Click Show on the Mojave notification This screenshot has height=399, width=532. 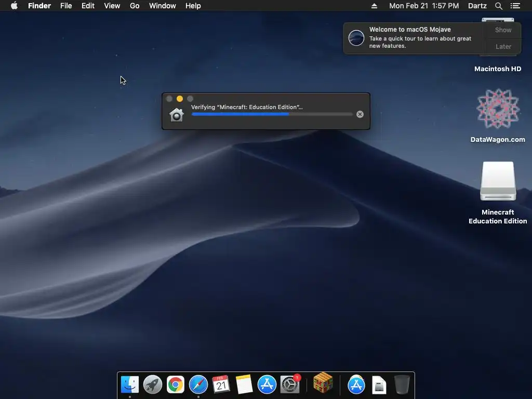click(x=503, y=30)
